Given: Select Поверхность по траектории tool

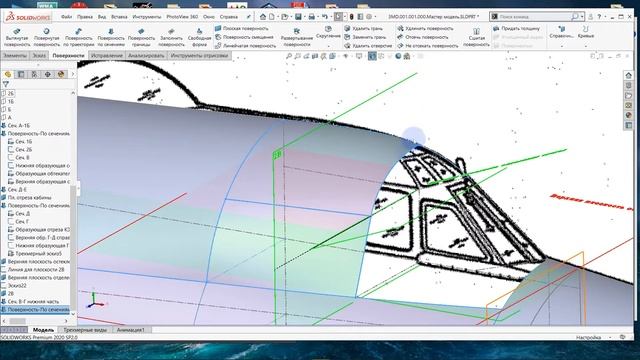Looking at the screenshot, I should point(78,37).
